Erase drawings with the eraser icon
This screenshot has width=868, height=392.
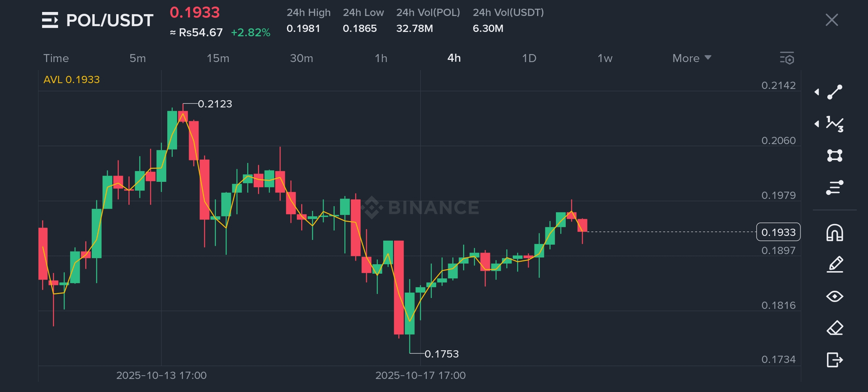(835, 328)
